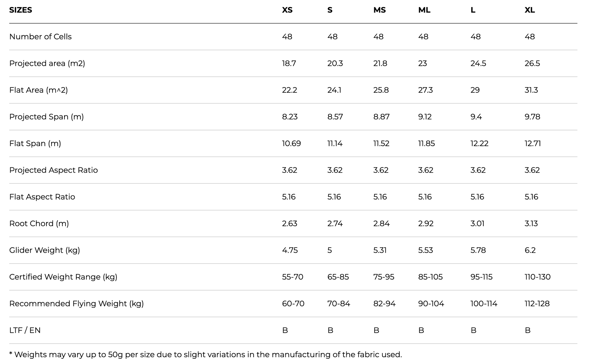Image resolution: width=591 pixels, height=364 pixels.
Task: Click the LTF / EN row label
Action: (25, 330)
